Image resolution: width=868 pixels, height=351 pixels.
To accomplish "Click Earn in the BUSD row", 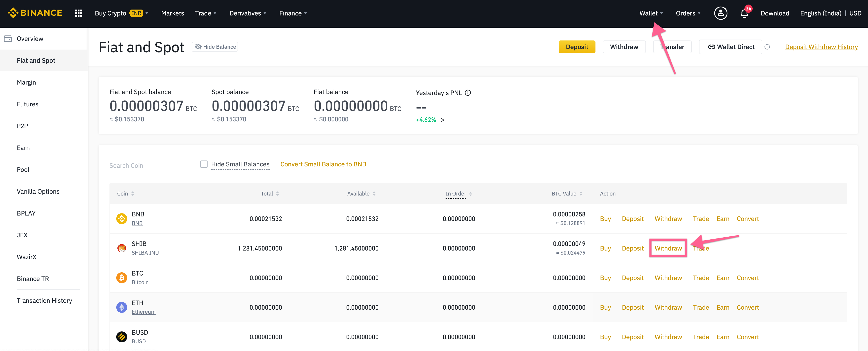I will click(x=723, y=337).
